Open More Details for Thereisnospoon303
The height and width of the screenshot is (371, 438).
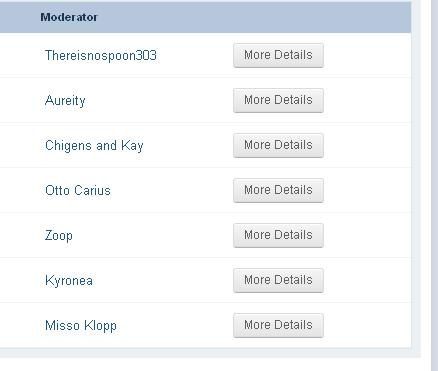pos(278,55)
